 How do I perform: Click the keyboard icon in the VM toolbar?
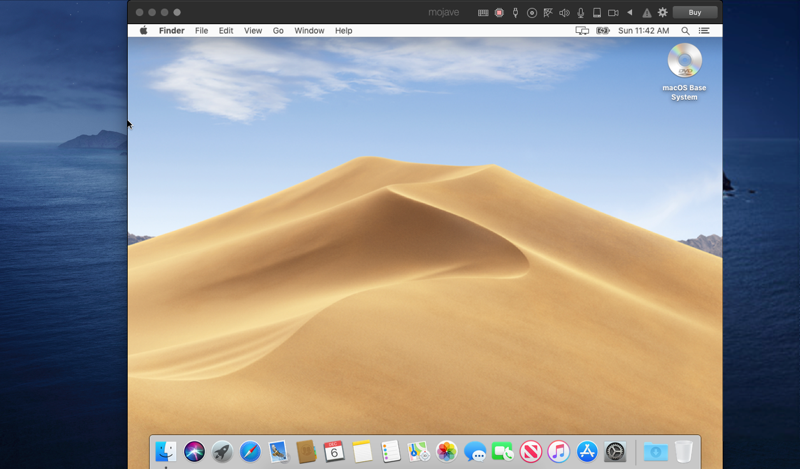coord(483,13)
